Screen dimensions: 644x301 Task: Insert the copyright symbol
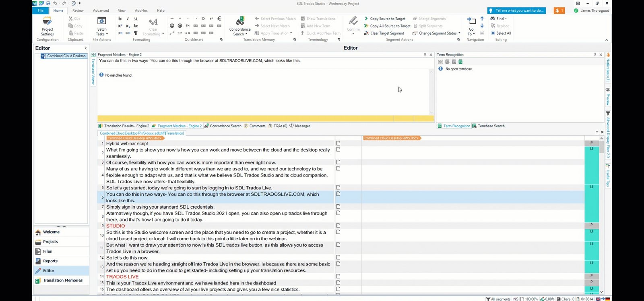pyautogui.click(x=172, y=26)
